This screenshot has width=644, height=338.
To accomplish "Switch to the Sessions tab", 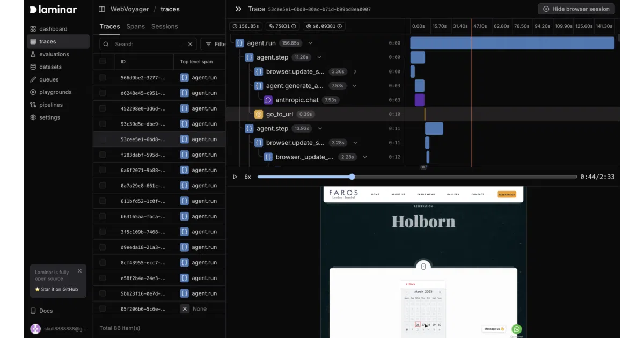I will point(164,26).
